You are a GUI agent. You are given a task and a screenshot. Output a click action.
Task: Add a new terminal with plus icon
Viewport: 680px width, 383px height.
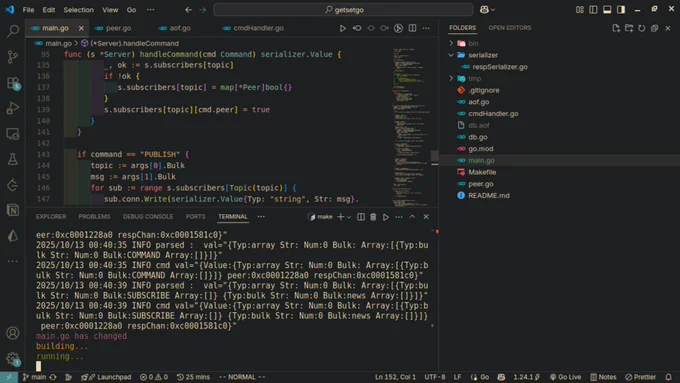click(x=340, y=216)
